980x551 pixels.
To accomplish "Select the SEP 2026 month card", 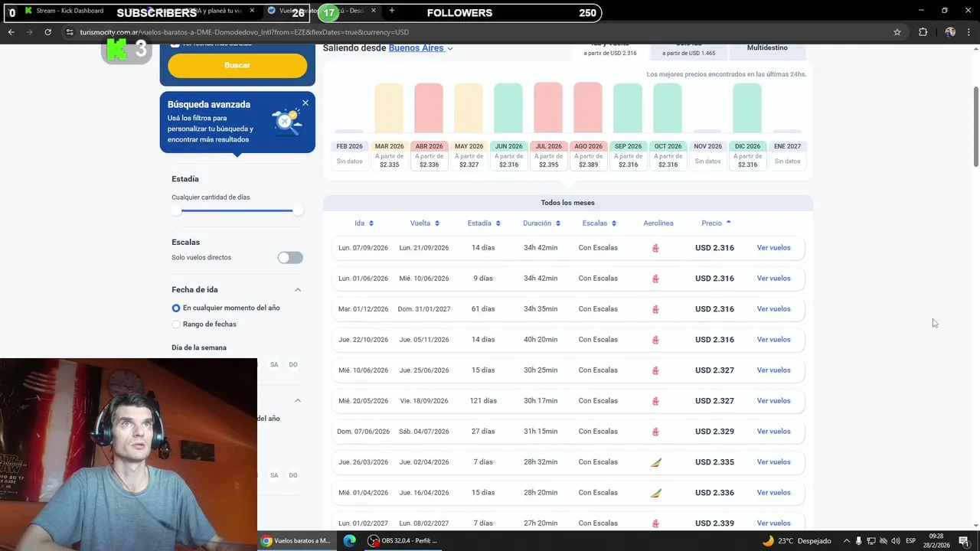I will tap(628, 155).
